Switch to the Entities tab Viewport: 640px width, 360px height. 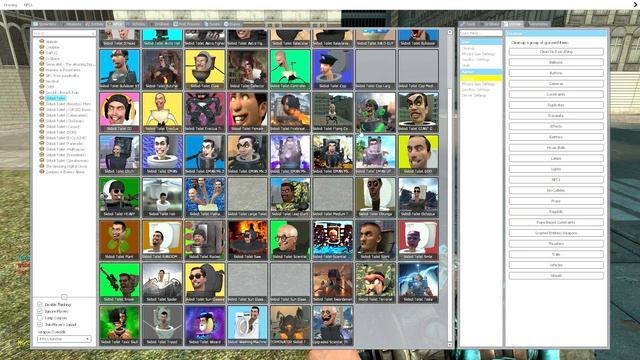pos(95,24)
